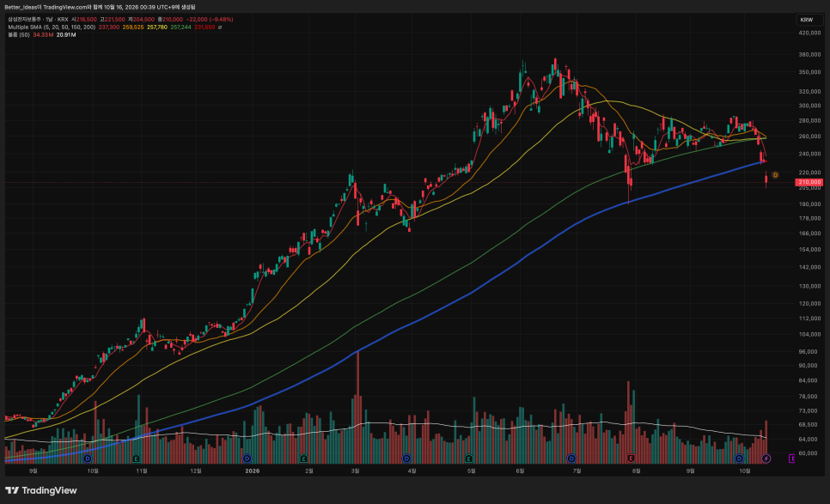The image size is (830, 504).
Task: Show the earnings marker beside the 5월 label
Action: coord(469,458)
